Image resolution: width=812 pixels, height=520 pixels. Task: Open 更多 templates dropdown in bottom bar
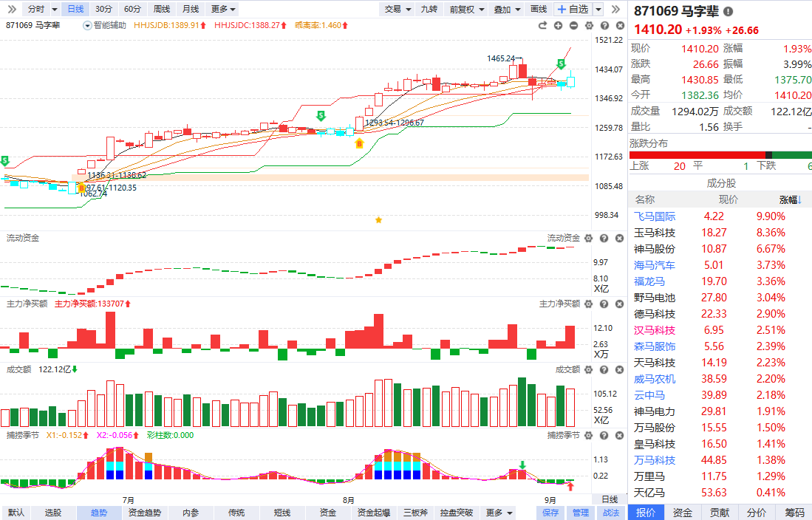pos(499,513)
